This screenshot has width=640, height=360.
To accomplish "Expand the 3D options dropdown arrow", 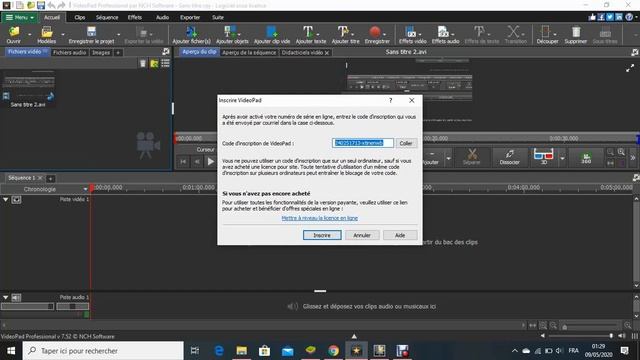I will point(562,158).
